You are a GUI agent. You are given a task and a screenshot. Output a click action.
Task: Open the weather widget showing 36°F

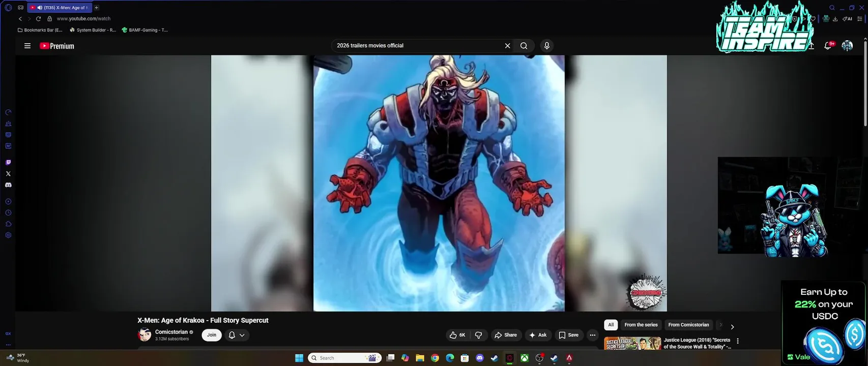pyautogui.click(x=18, y=358)
